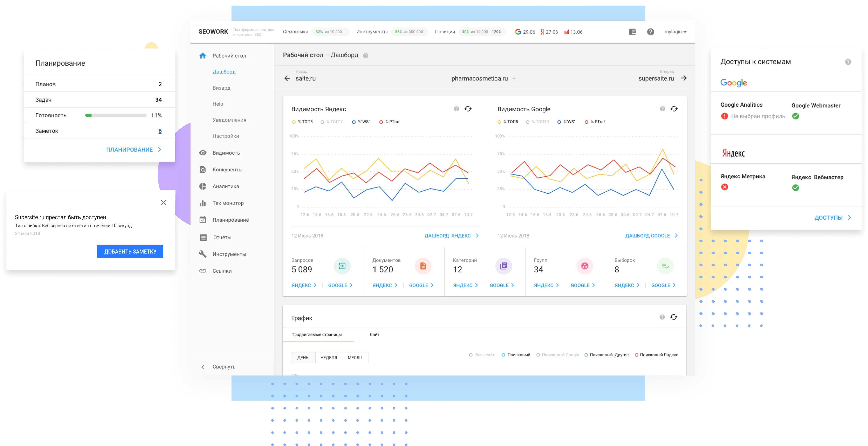Open Видимость via the eye icon

[x=203, y=152]
